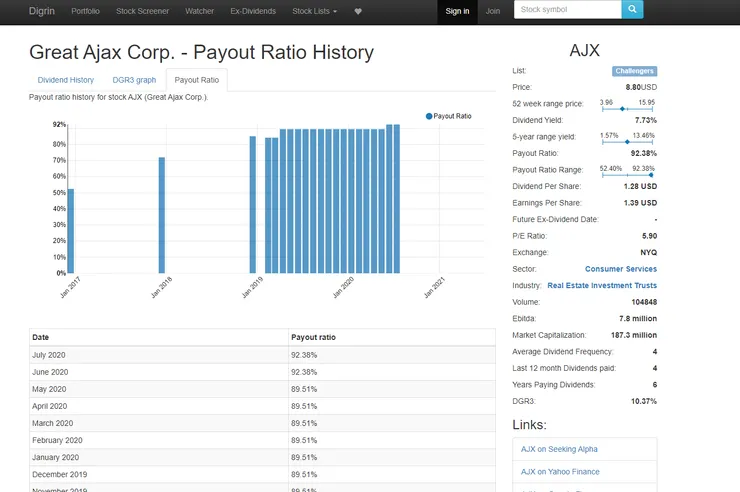The width and height of the screenshot is (740, 492).
Task: Click the Ebitda value 7.8 million
Action: pyautogui.click(x=638, y=318)
